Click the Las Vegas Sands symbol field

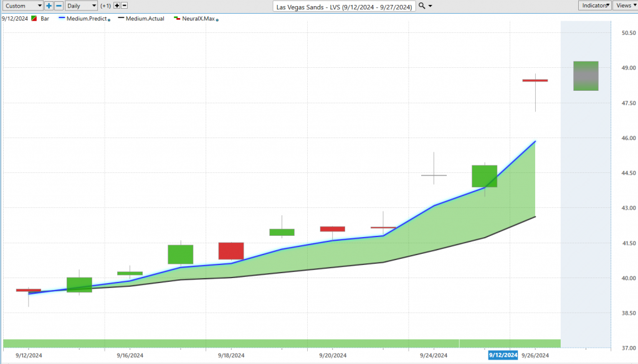click(344, 6)
